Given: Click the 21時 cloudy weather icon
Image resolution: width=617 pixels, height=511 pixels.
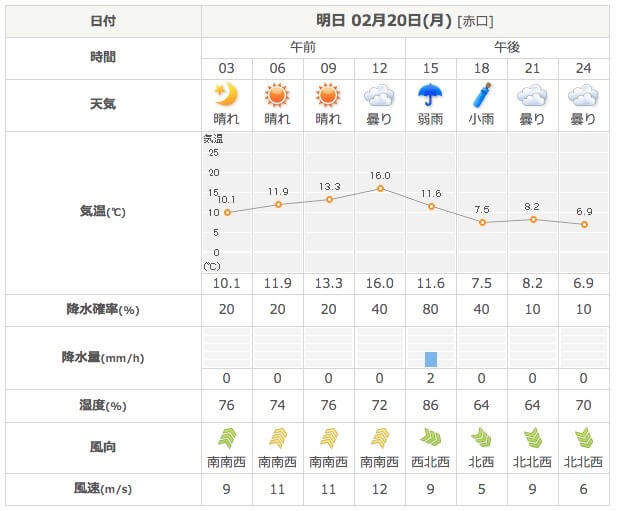Looking at the screenshot, I should [x=533, y=96].
